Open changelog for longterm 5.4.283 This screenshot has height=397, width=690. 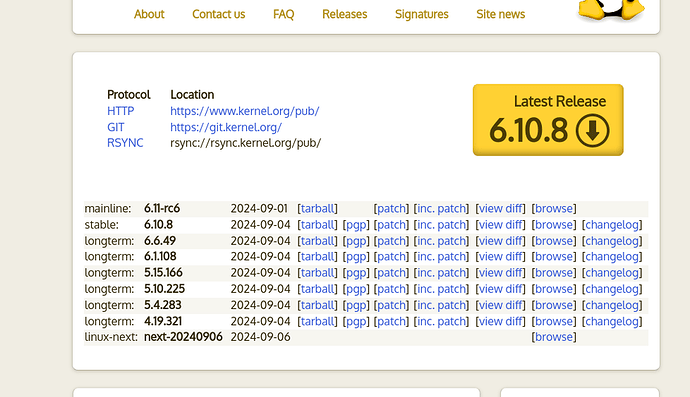pyautogui.click(x=612, y=305)
